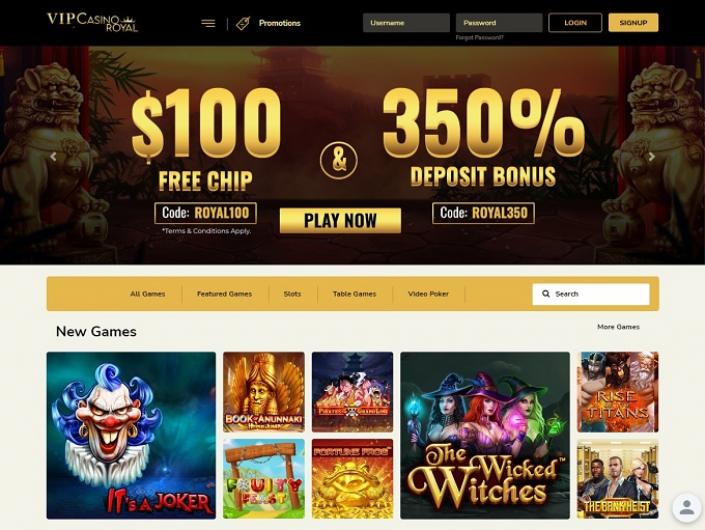Viewport: 705px width, 530px height.
Task: Click the PLAY NOW banner button
Action: (340, 220)
